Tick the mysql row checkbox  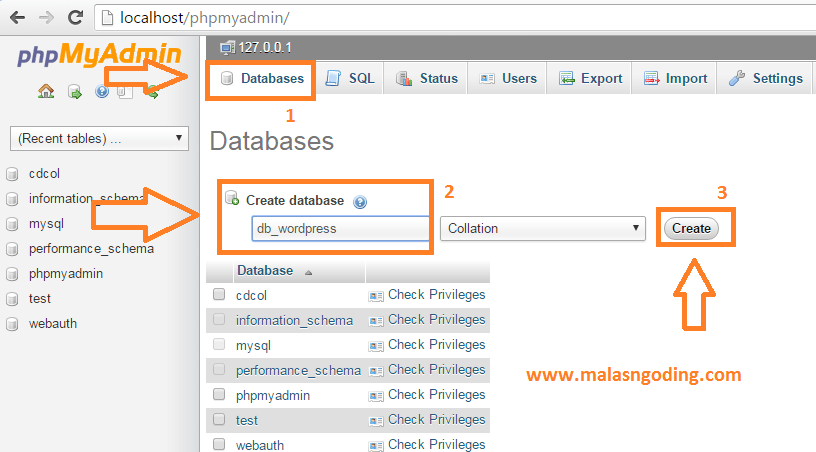[x=219, y=344]
